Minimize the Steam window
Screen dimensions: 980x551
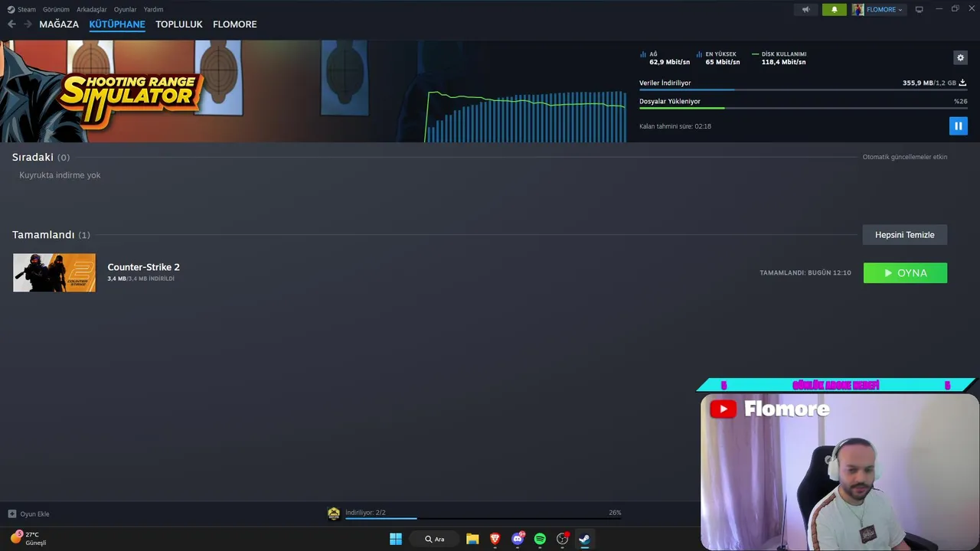pos(939,9)
